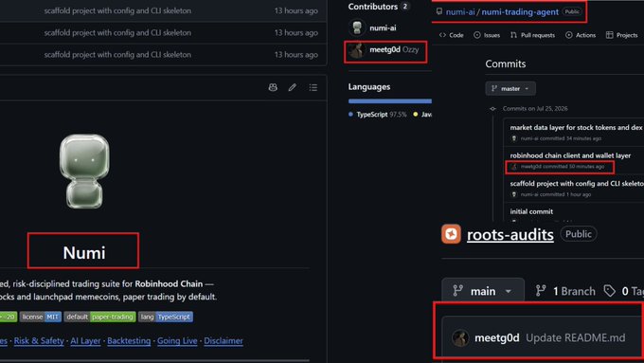Click 'meetg0d committed 50 minutes ago' text

[563, 167]
